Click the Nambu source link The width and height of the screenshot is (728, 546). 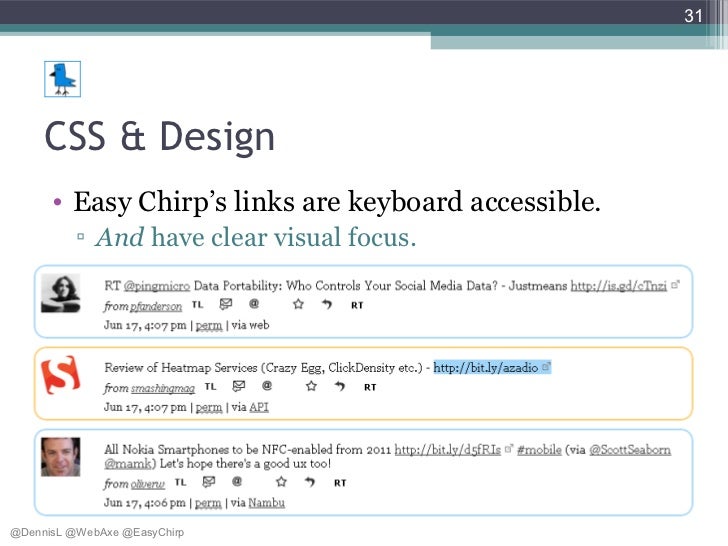[x=266, y=502]
